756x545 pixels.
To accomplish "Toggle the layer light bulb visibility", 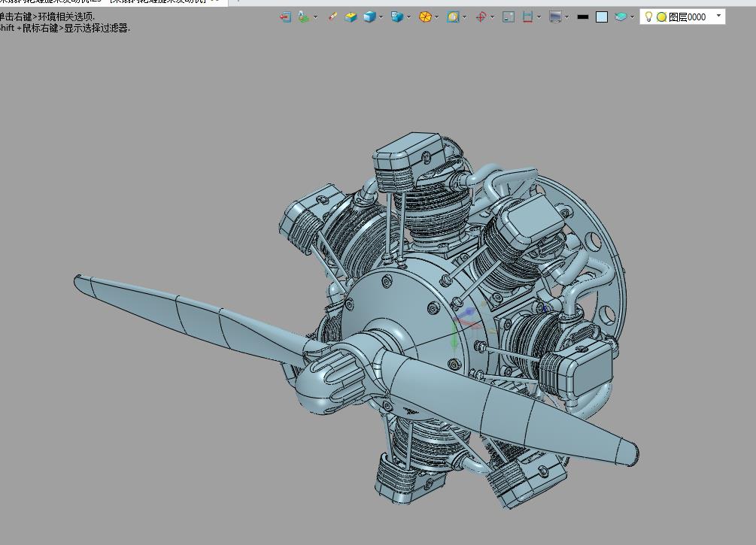I will [648, 17].
